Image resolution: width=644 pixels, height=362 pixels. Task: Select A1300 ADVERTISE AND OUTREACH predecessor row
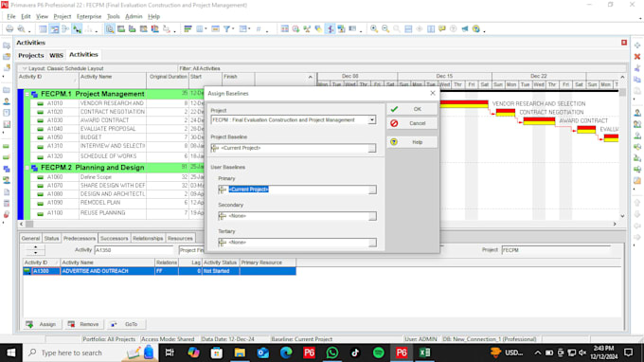(159, 271)
